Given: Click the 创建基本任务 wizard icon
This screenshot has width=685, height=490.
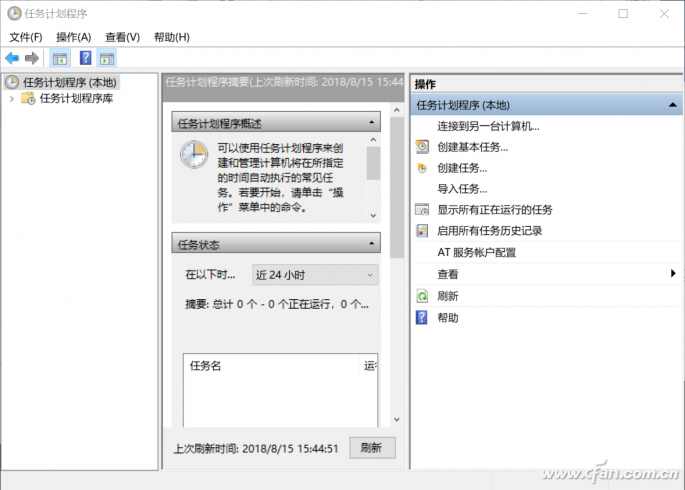Looking at the screenshot, I should coord(422,147).
